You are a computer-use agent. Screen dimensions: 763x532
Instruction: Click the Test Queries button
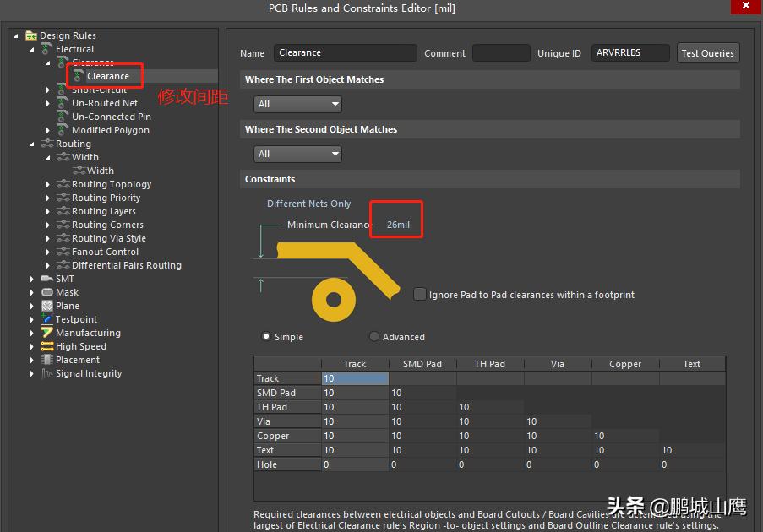point(707,52)
